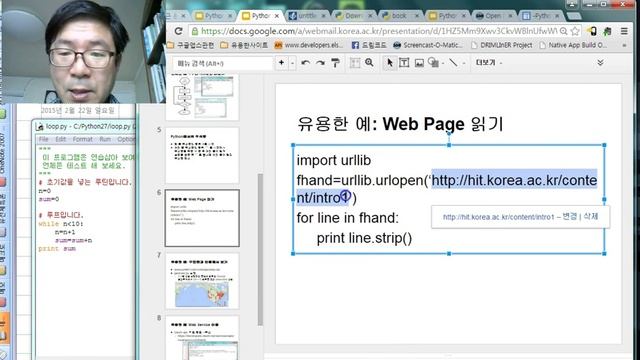Click the Evernote clipper extension icon
The width and height of the screenshot is (640, 360).
click(607, 31)
